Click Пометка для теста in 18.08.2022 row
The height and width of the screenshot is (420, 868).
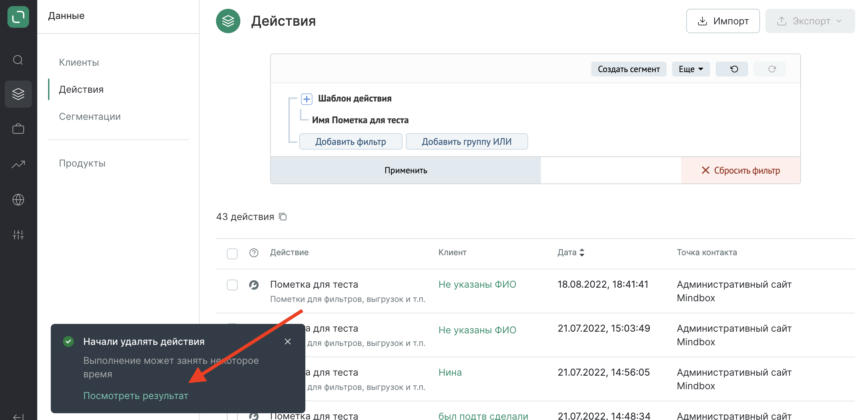[314, 284]
